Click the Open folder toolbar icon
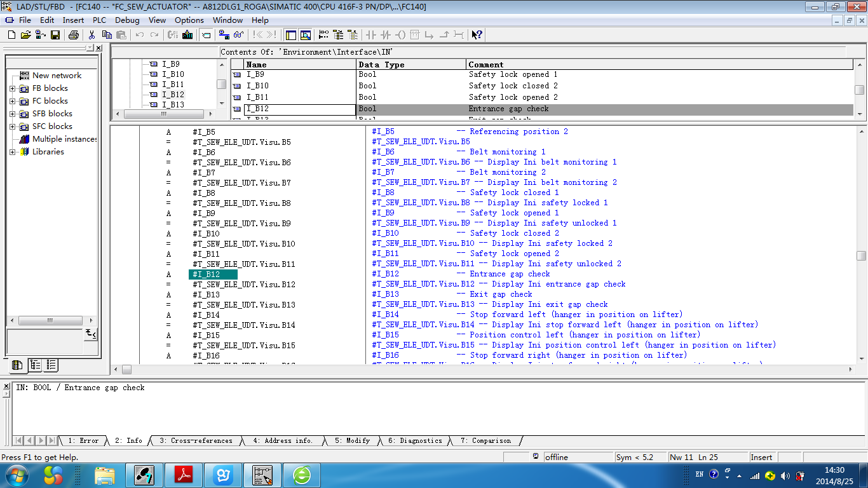Viewport: 868px width, 488px height. click(25, 35)
